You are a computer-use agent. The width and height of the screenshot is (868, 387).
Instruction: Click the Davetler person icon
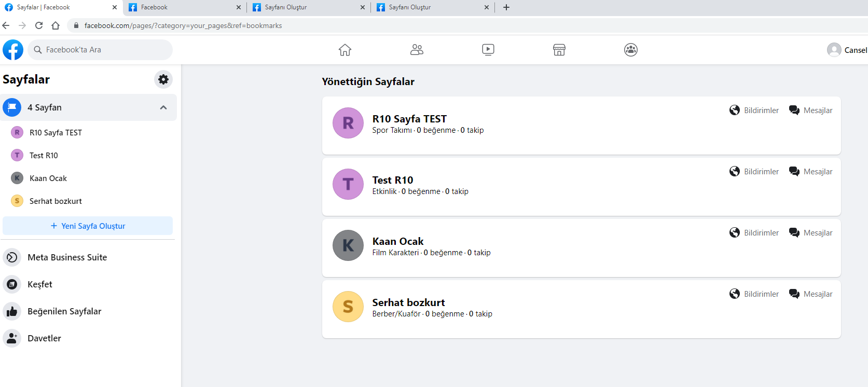tap(12, 338)
